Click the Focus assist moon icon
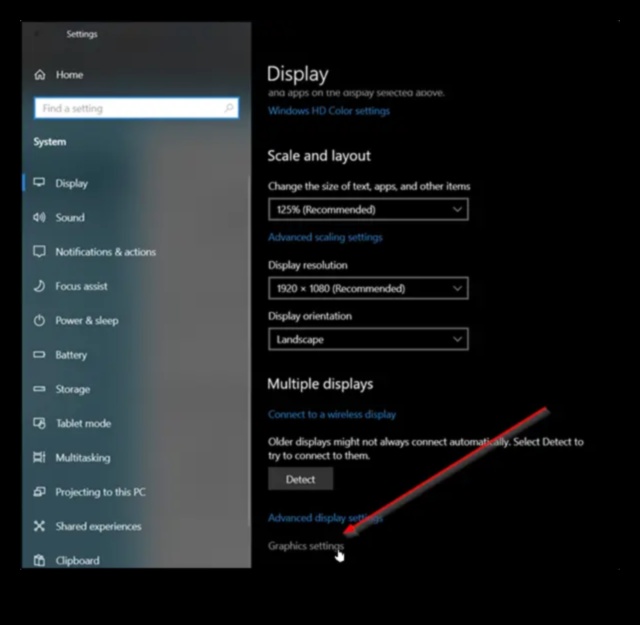This screenshot has height=625, width=640. pos(40,286)
